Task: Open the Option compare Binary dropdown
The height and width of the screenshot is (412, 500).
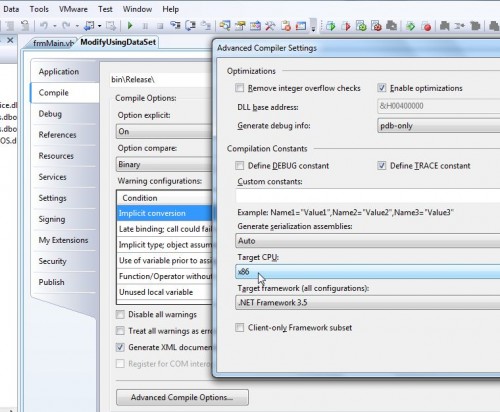Action: click(x=164, y=164)
